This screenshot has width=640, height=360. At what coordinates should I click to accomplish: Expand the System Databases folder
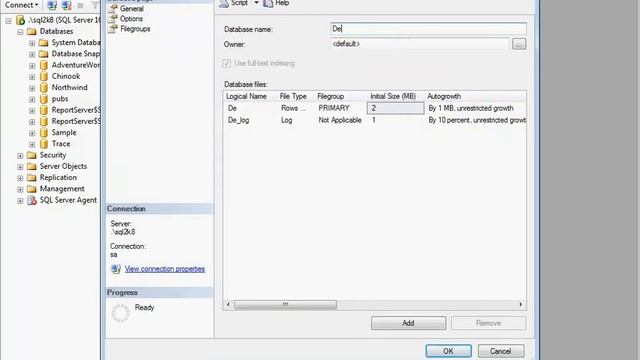pyautogui.click(x=32, y=43)
